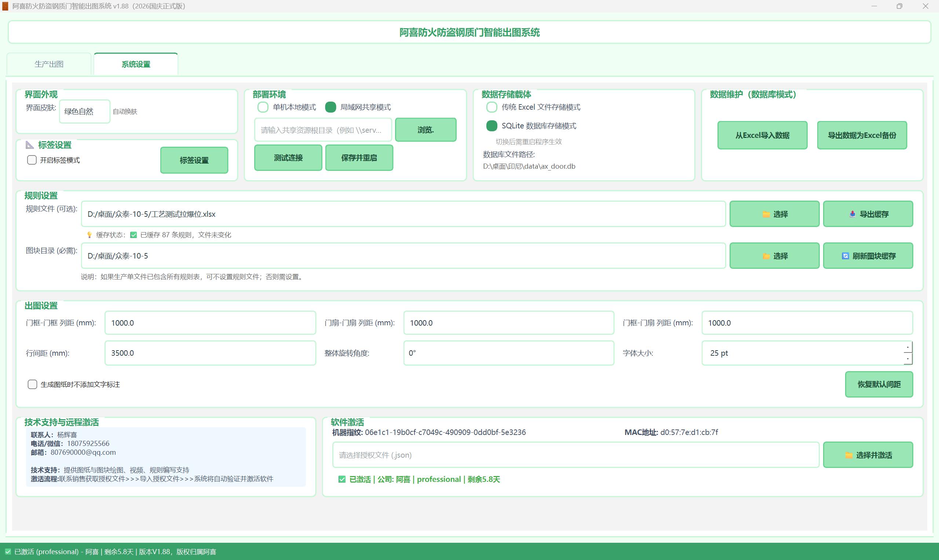Viewport: 939px width, 560px height.
Task: Click the 浏览 button
Action: 426,130
